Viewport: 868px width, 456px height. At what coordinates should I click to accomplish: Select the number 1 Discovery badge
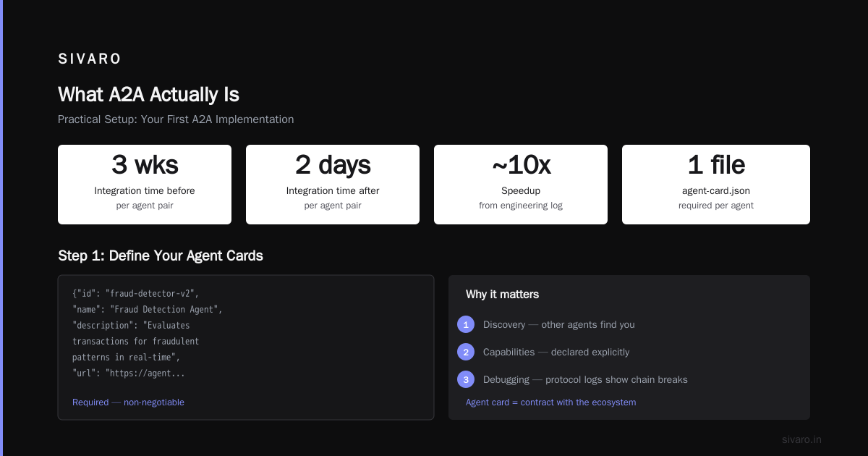(466, 324)
